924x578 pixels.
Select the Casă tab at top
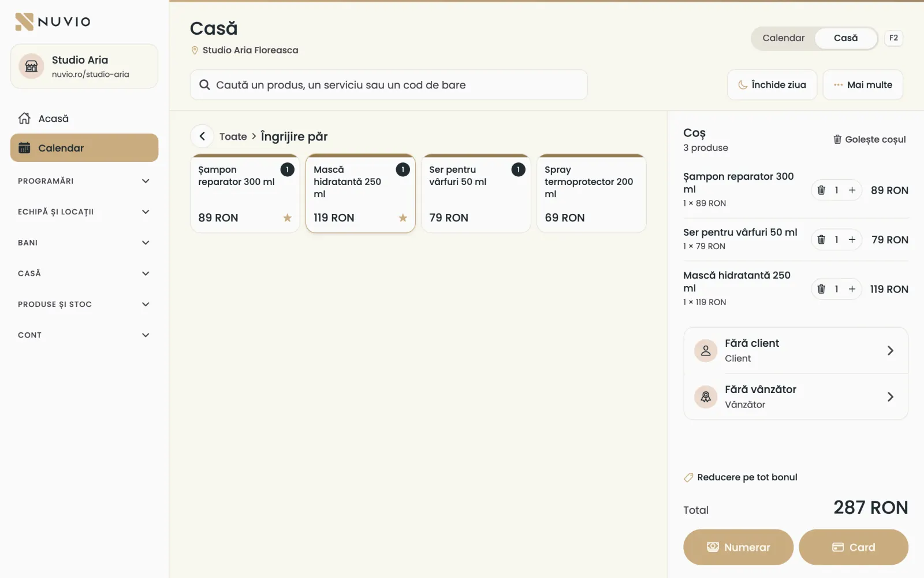coord(845,38)
